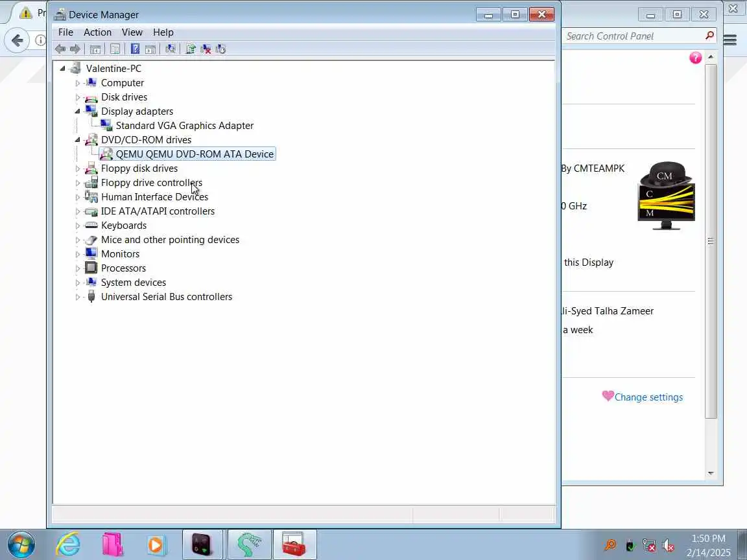This screenshot has height=560, width=747.
Task: Expand the Processors category
Action: tap(77, 268)
